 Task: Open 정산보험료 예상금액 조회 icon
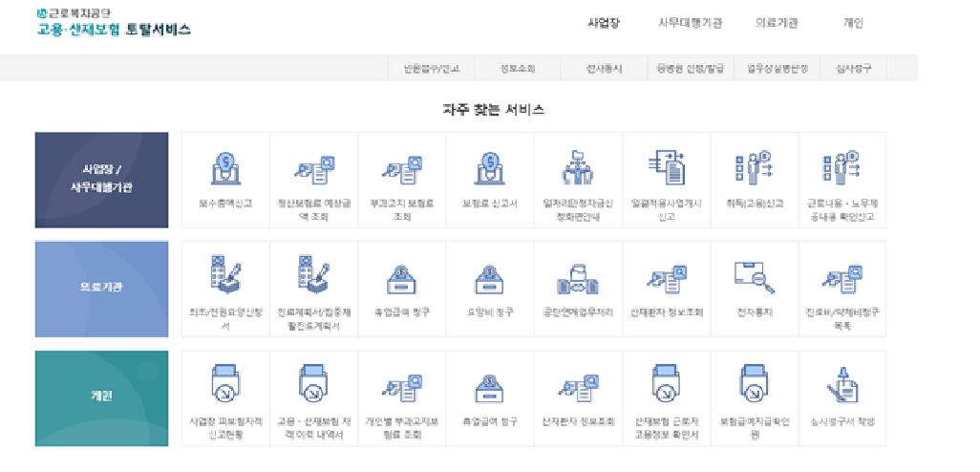(313, 170)
